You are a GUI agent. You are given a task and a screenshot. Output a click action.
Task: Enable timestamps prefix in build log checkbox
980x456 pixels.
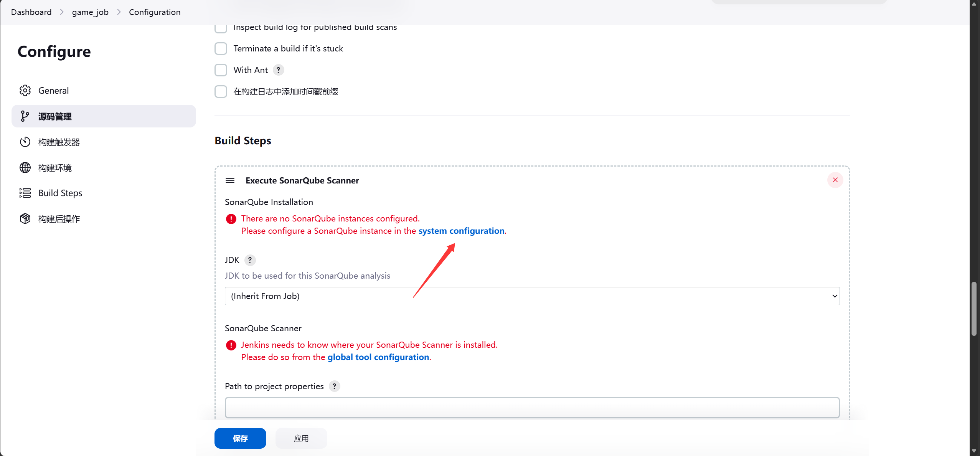coord(221,92)
